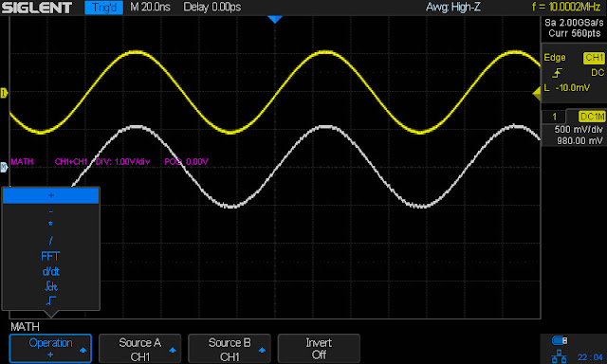This screenshot has width=607, height=364.
Task: Click the CH1+CH1 math formula label
Action: [x=71, y=162]
